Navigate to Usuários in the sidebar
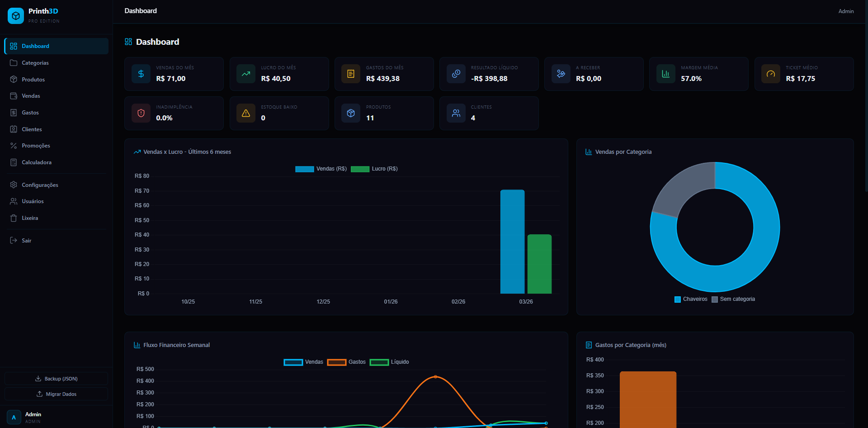 click(x=57, y=201)
